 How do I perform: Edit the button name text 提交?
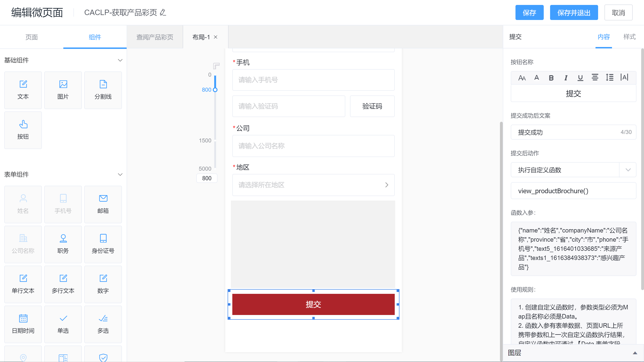click(x=573, y=94)
